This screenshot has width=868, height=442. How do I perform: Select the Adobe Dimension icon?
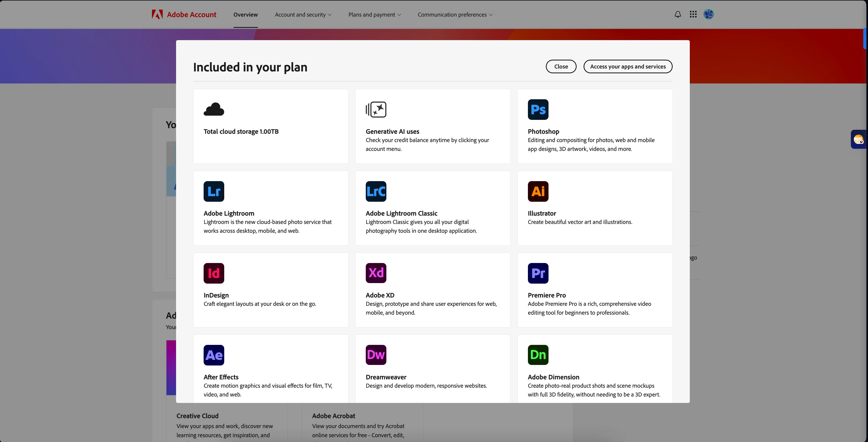(x=538, y=355)
